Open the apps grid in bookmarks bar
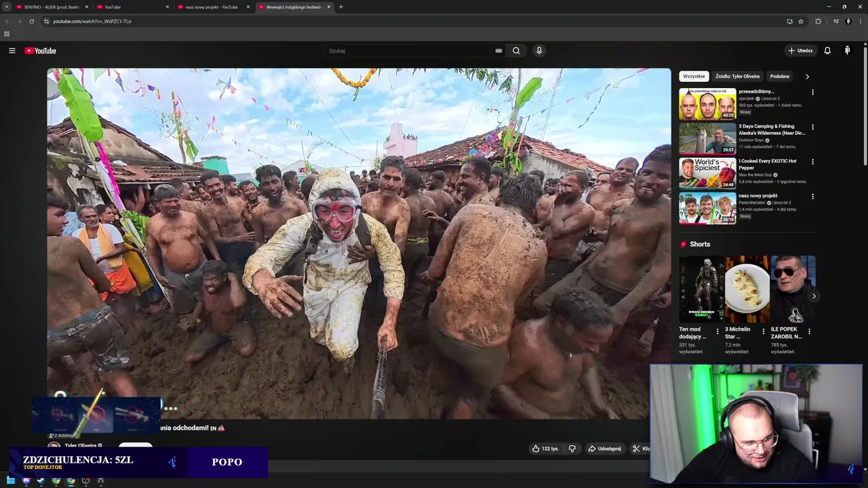The width and height of the screenshot is (868, 488). pos(7,34)
